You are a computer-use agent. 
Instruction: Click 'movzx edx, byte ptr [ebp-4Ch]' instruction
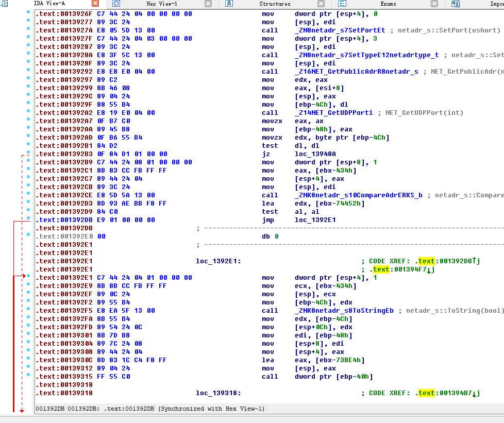coord(326,138)
